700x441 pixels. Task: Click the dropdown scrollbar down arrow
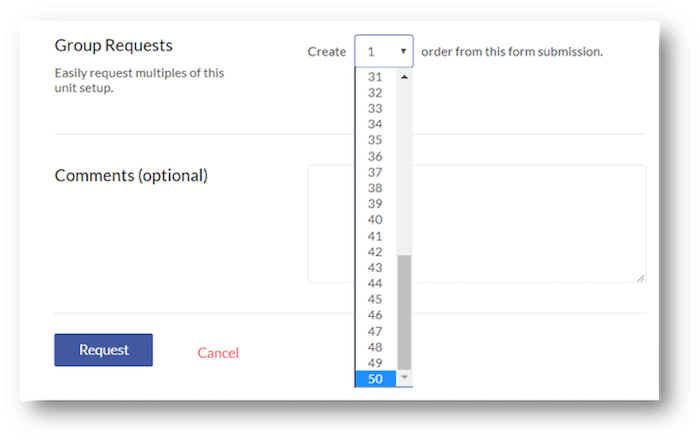point(404,378)
